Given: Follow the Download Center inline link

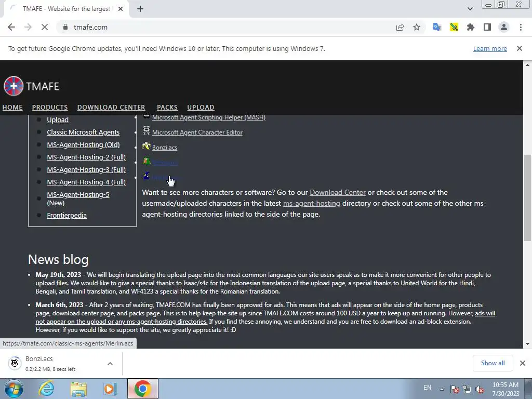Looking at the screenshot, I should (338, 192).
